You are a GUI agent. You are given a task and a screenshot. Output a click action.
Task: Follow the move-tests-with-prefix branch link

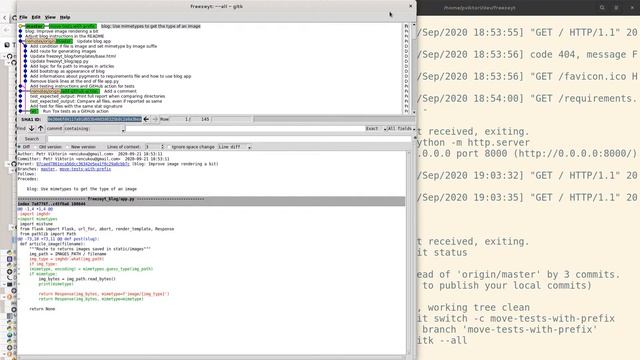(85, 169)
